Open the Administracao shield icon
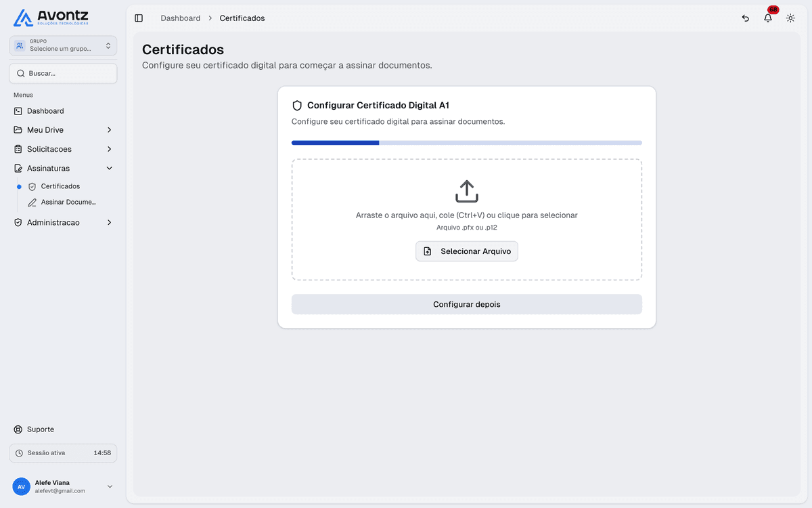 click(x=18, y=222)
